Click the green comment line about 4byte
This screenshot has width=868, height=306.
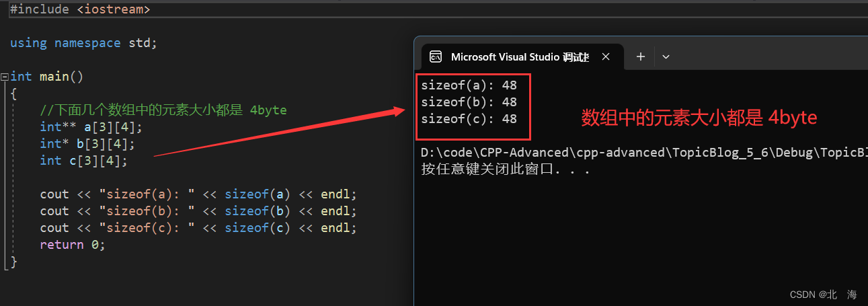pyautogui.click(x=163, y=110)
